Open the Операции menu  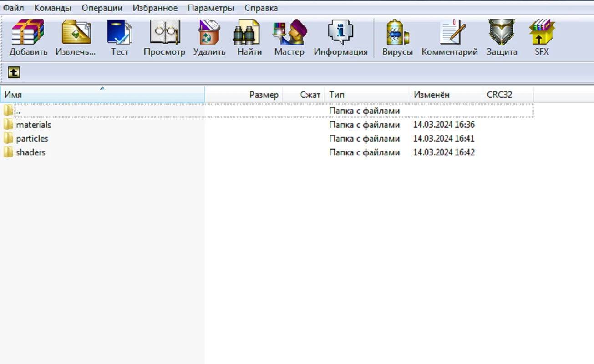[x=102, y=8]
